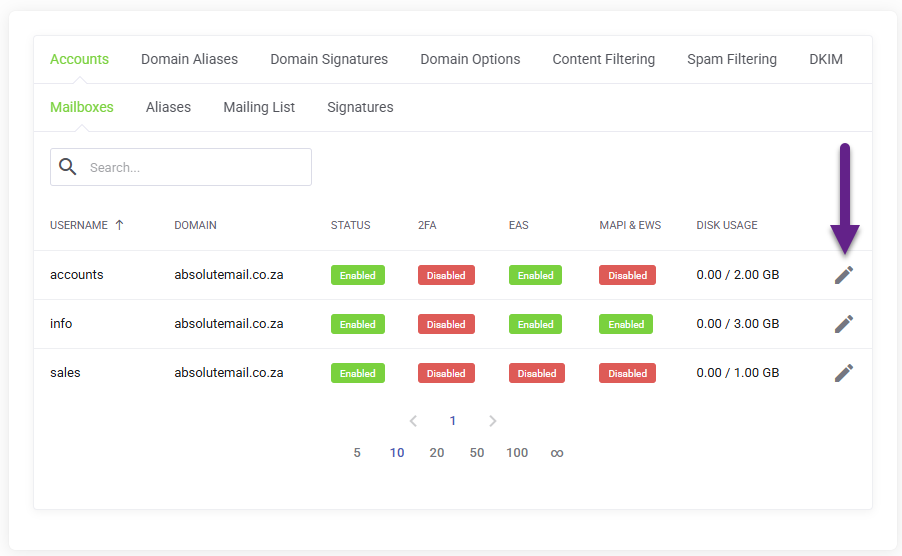Click accounts row 2FA Disabled badge
The height and width of the screenshot is (556, 902).
click(x=446, y=275)
